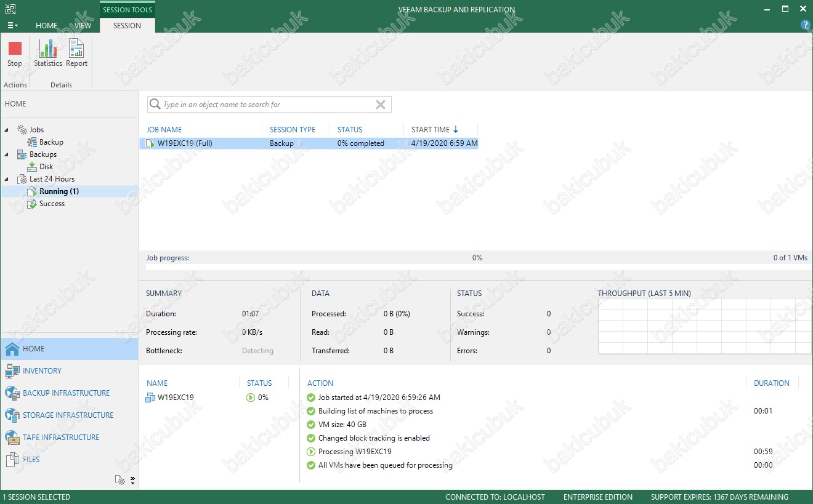Click the 4/19/2020 6:59 AM start time cell

(x=445, y=143)
